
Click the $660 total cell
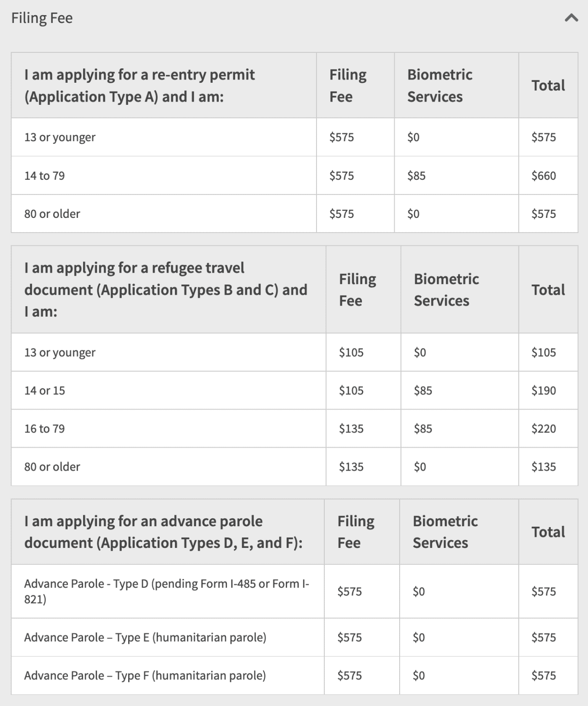coord(544,176)
